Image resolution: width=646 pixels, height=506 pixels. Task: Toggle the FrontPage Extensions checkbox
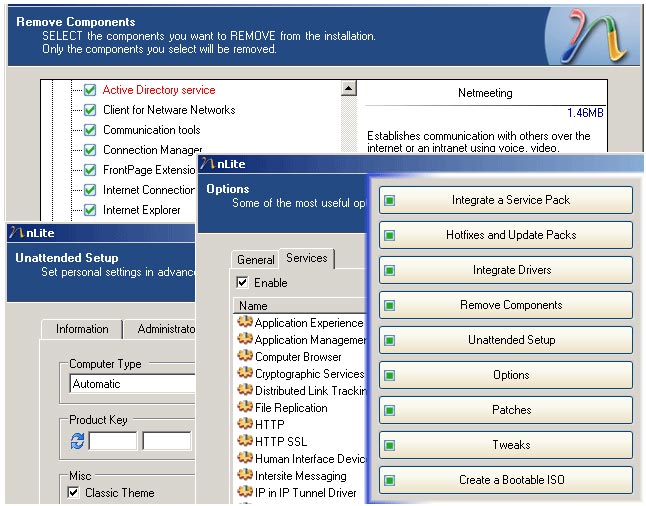tap(90, 170)
